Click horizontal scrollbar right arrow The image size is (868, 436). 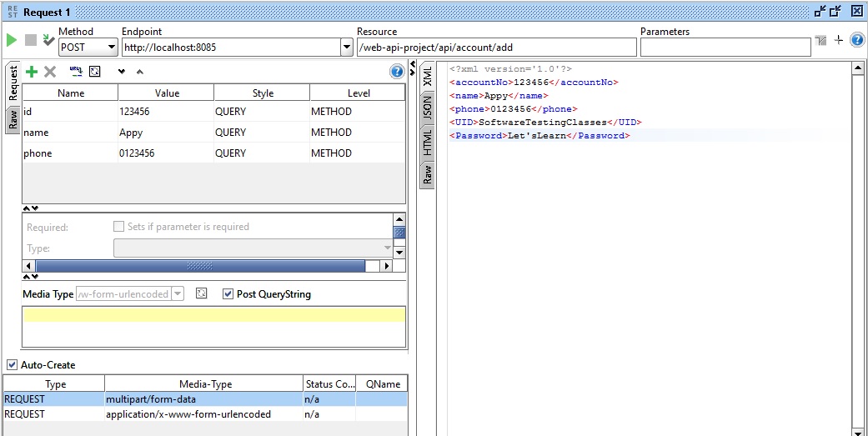[x=386, y=266]
